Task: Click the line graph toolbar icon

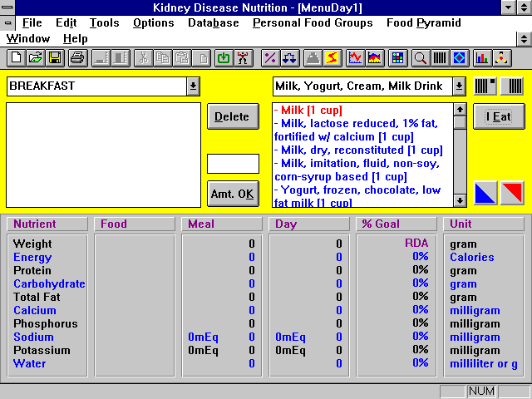Action: tap(355, 57)
